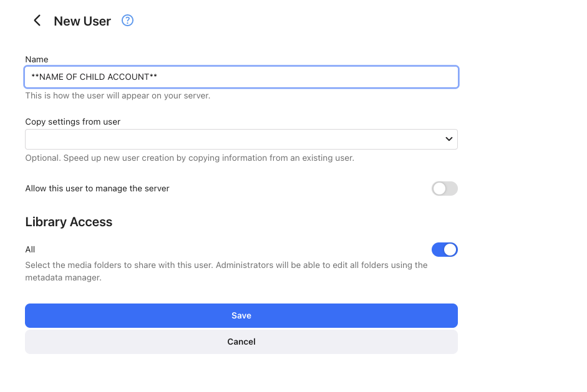The width and height of the screenshot is (587, 392).
Task: Open the Copy settings from user dropdown
Action: [241, 139]
